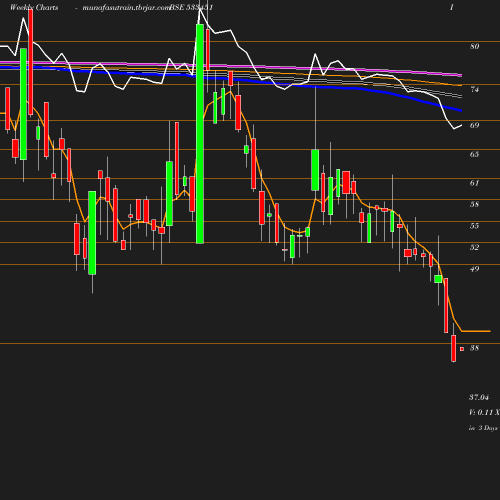Viewport: 500px width, 500px height.
Task: Select the 55 price axis label
Action: click(x=475, y=226)
